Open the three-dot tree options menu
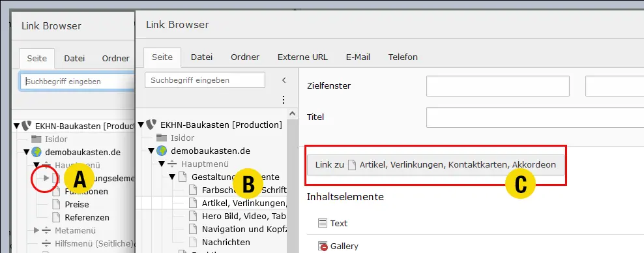The image size is (644, 253). pos(283,100)
